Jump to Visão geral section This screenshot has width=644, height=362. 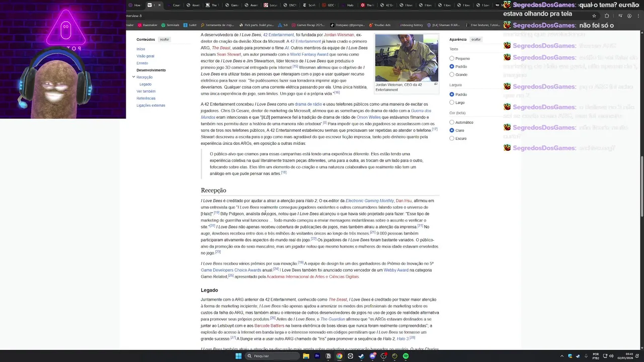pos(145,56)
